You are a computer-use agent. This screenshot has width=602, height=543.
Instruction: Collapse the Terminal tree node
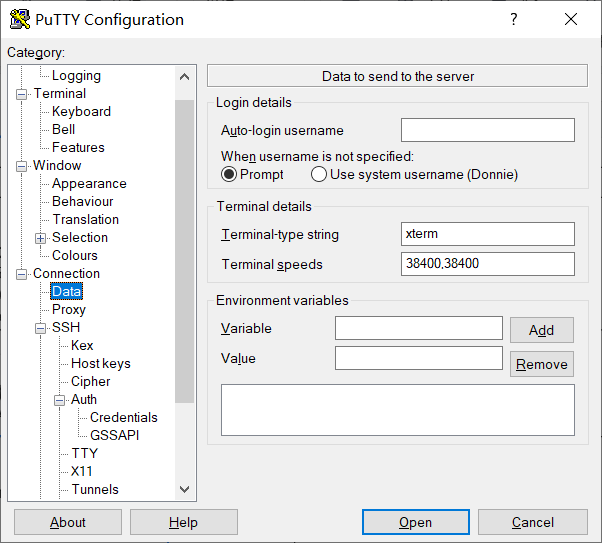[22, 94]
